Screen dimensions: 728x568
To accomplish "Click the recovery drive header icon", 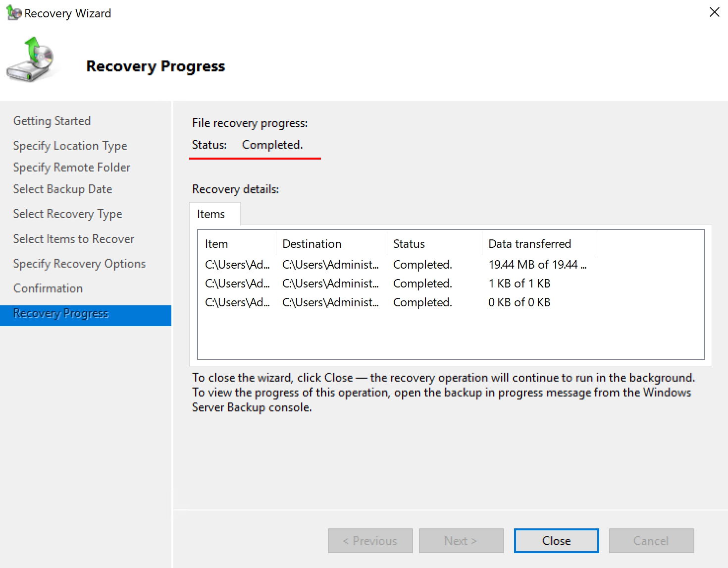I will coord(32,61).
